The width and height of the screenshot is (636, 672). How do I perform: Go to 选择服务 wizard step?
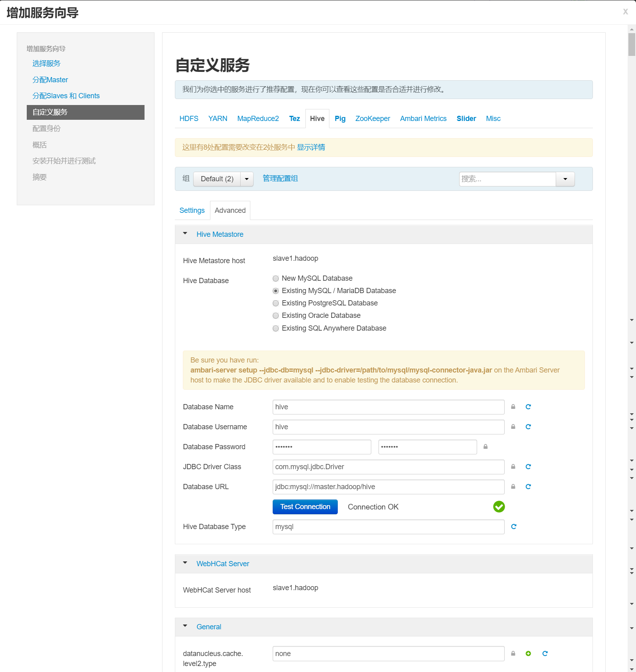tap(46, 63)
